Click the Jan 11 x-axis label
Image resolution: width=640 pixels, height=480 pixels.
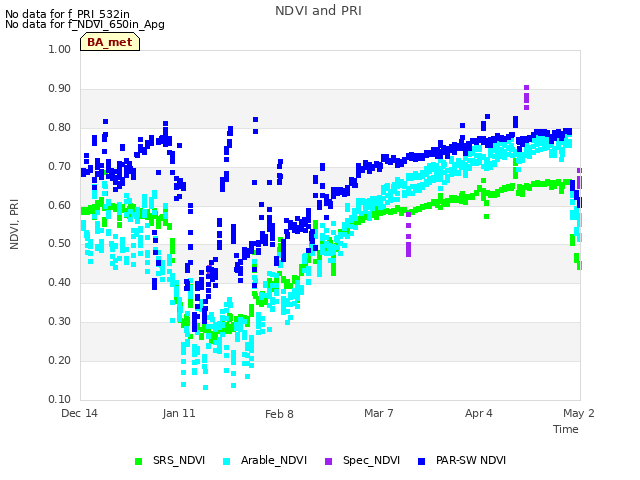[x=179, y=413]
